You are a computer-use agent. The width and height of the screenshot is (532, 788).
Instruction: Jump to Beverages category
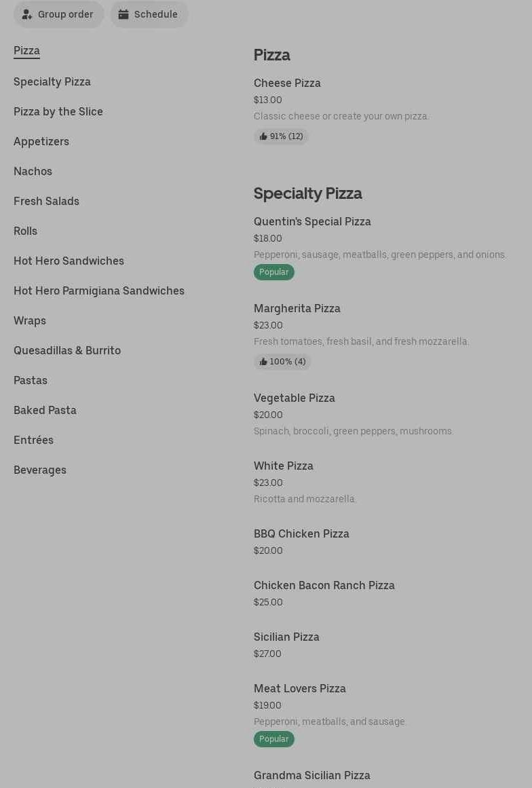click(40, 470)
